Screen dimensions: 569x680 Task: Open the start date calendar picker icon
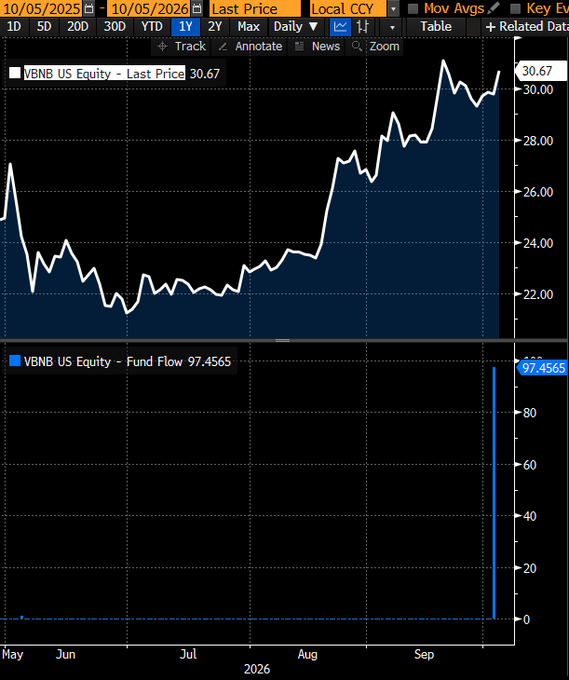[x=89, y=8]
